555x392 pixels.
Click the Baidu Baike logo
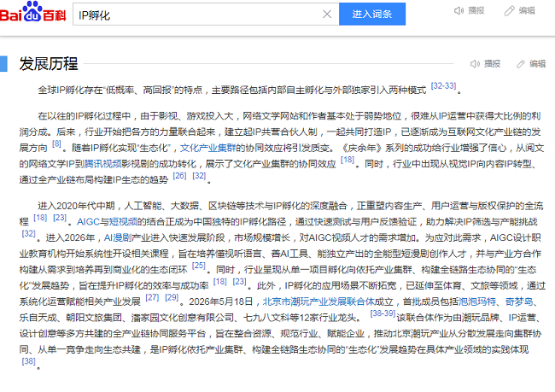pyautogui.click(x=32, y=13)
